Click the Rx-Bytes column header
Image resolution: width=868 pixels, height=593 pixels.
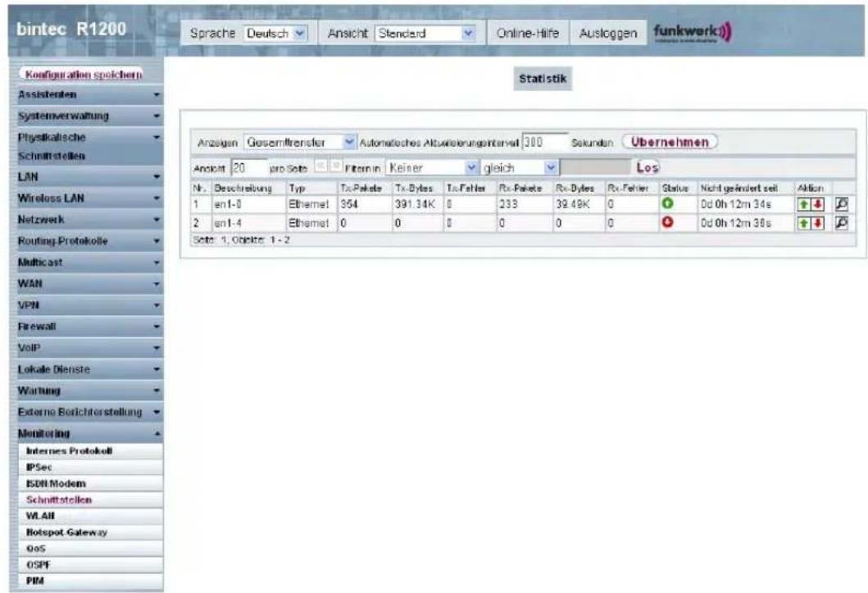click(579, 189)
